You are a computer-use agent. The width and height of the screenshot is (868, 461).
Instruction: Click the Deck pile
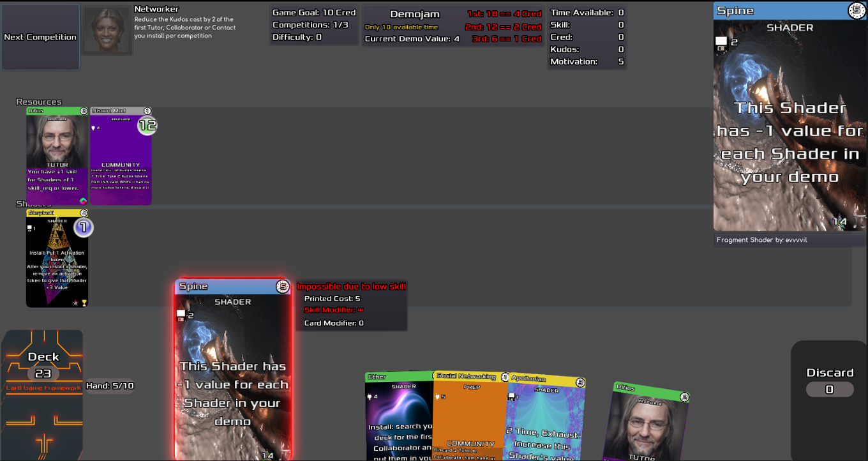coord(42,395)
